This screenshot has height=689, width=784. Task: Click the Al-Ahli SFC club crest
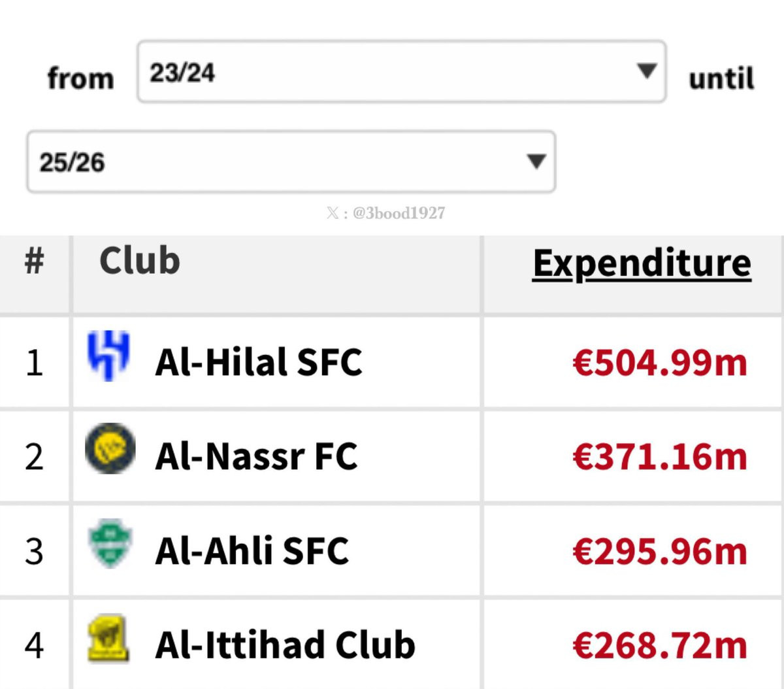point(110,543)
